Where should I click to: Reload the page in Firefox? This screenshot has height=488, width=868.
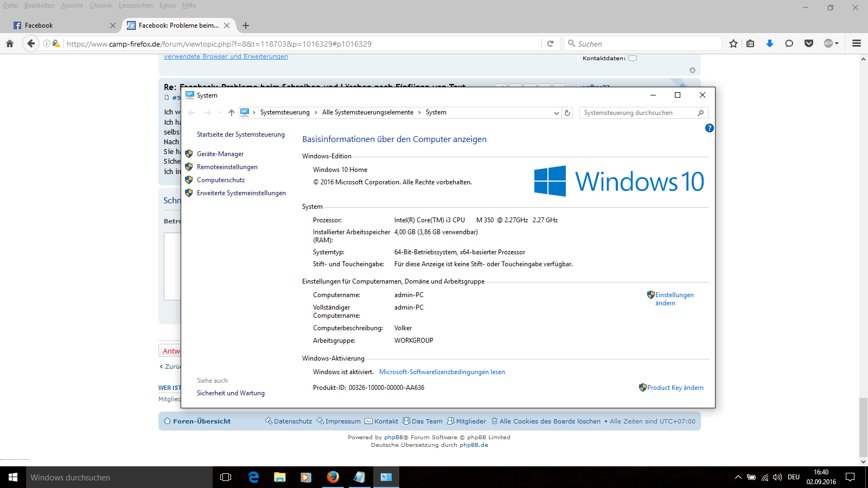click(550, 44)
